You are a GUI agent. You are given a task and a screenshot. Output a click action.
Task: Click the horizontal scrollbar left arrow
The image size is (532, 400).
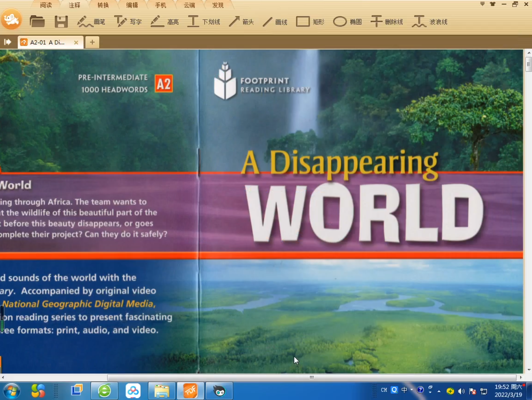point(3,377)
